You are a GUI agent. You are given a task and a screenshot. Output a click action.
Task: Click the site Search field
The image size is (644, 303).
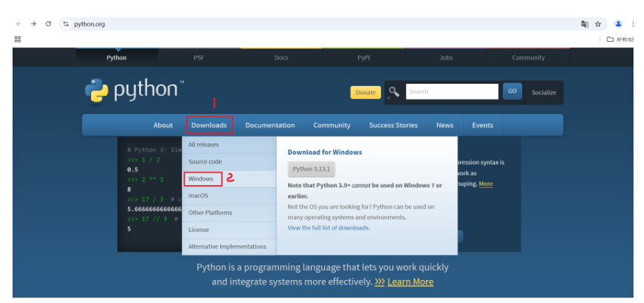452,91
